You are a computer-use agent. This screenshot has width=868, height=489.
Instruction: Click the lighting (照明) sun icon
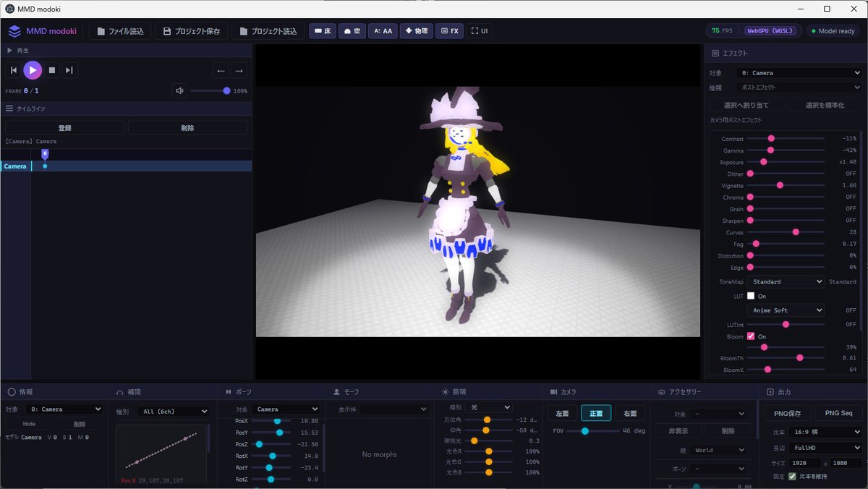point(446,391)
